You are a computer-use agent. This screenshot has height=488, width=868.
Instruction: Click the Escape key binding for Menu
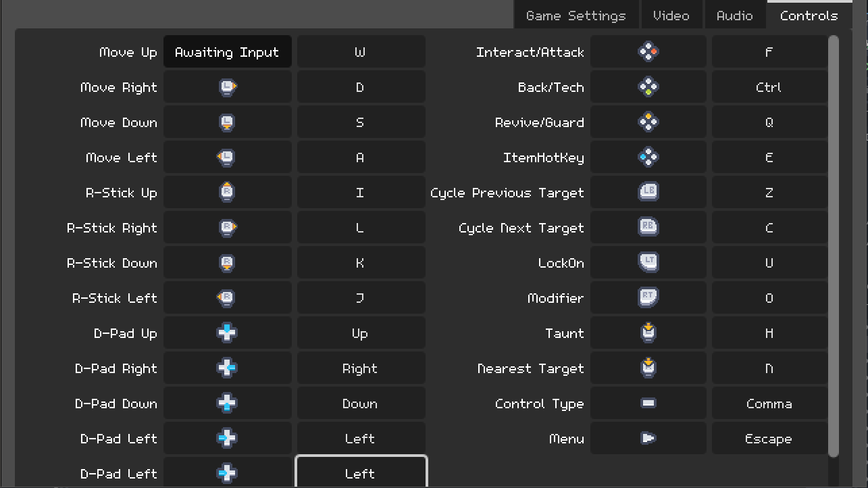click(x=769, y=439)
